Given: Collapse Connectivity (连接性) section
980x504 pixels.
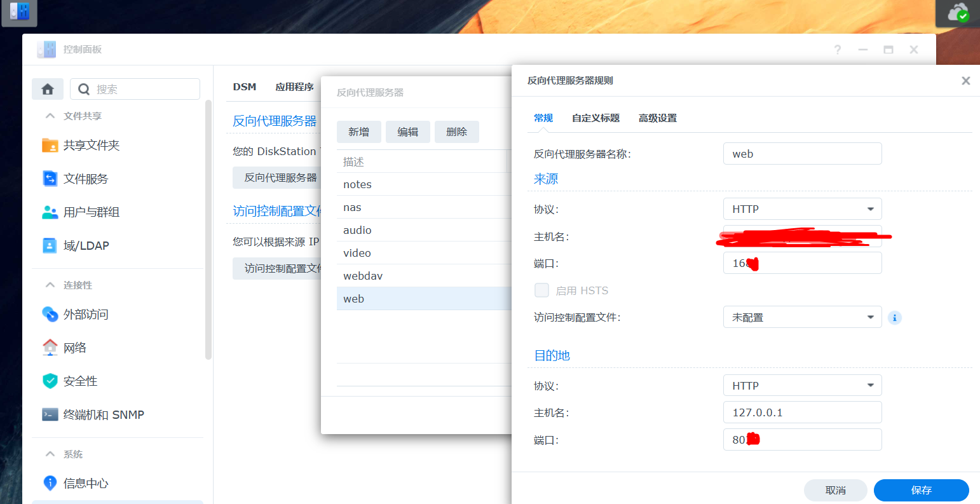Looking at the screenshot, I should [x=50, y=285].
